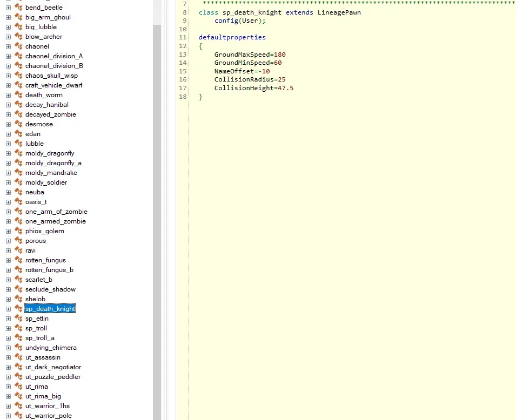The image size is (516, 420).
Task: Select the icon next to decayed_zombie
Action: pos(18,114)
